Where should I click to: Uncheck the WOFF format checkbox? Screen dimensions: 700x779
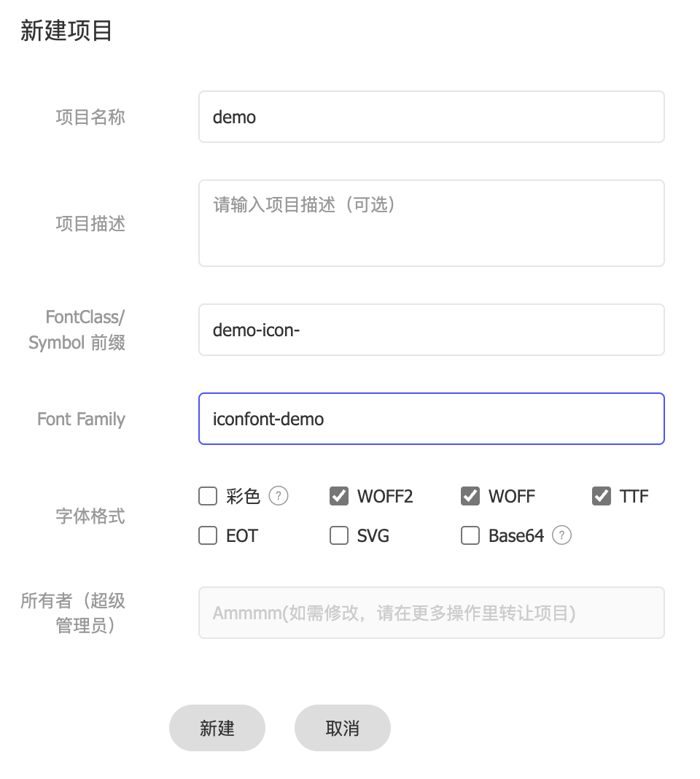[x=470, y=497]
